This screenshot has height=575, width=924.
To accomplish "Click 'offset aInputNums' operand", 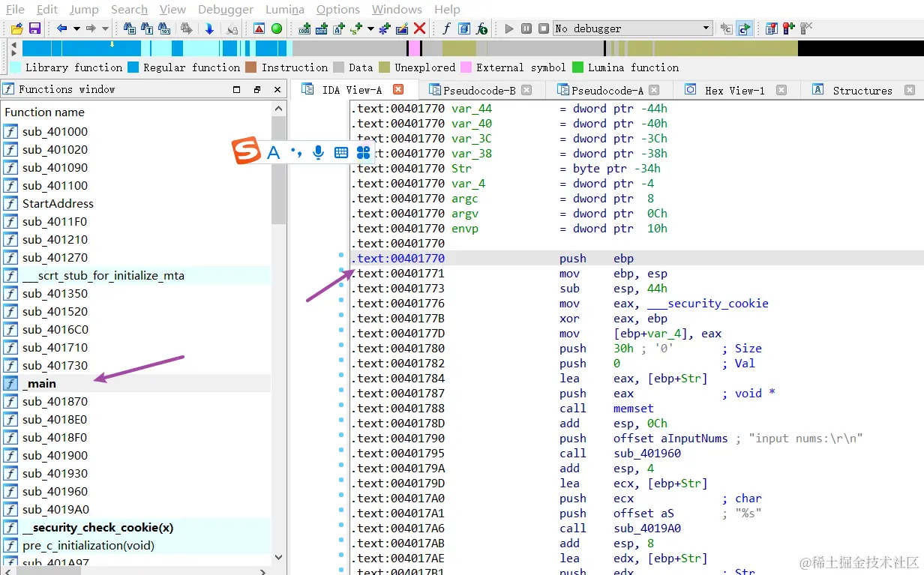I will point(670,438).
